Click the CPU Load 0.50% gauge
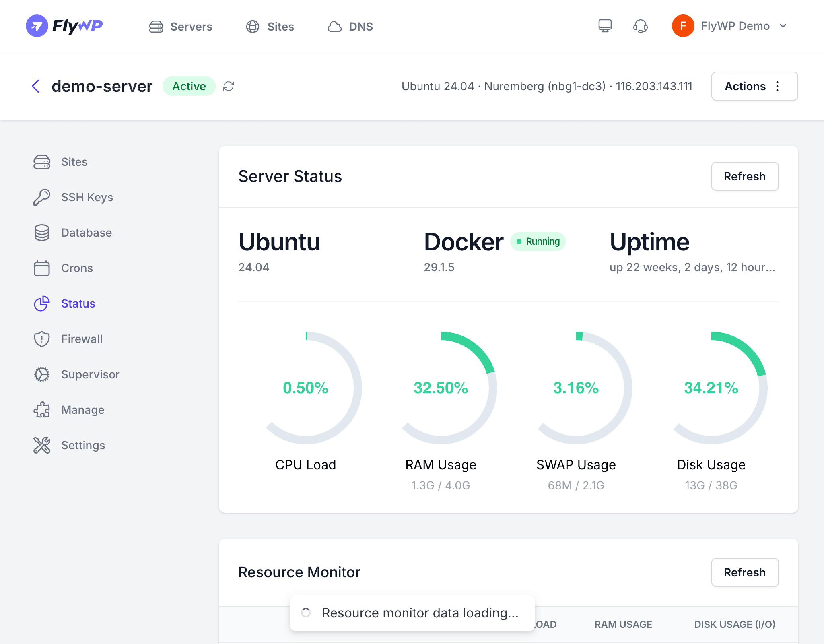This screenshot has height=644, width=824. 306,388
